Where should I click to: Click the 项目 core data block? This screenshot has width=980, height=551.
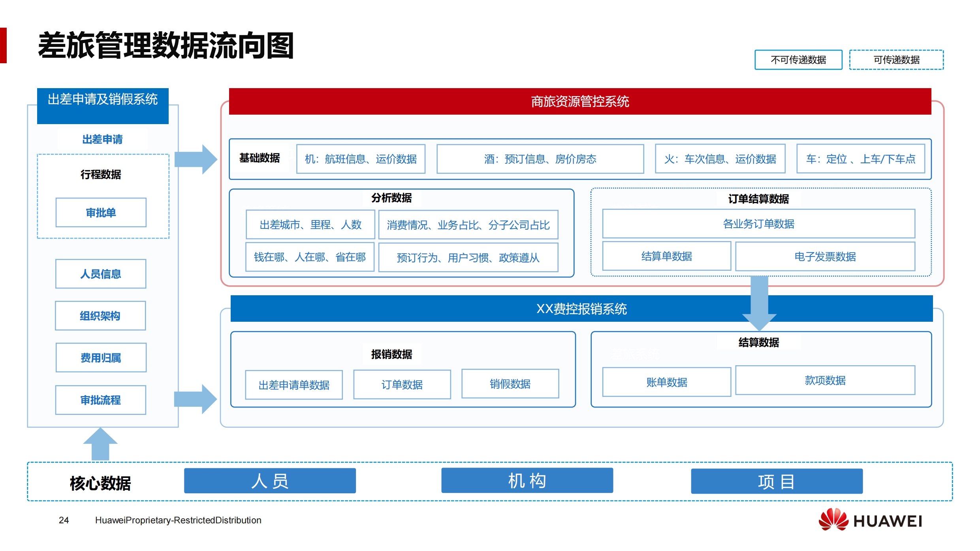[777, 481]
